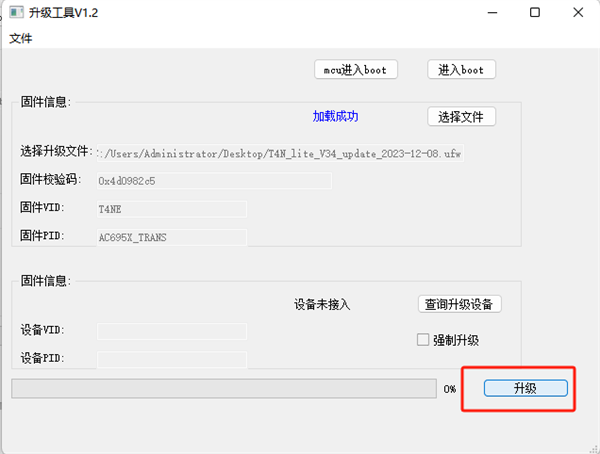600x454 pixels.
Task: Click the 选择升级文件 path field
Action: 280,154
